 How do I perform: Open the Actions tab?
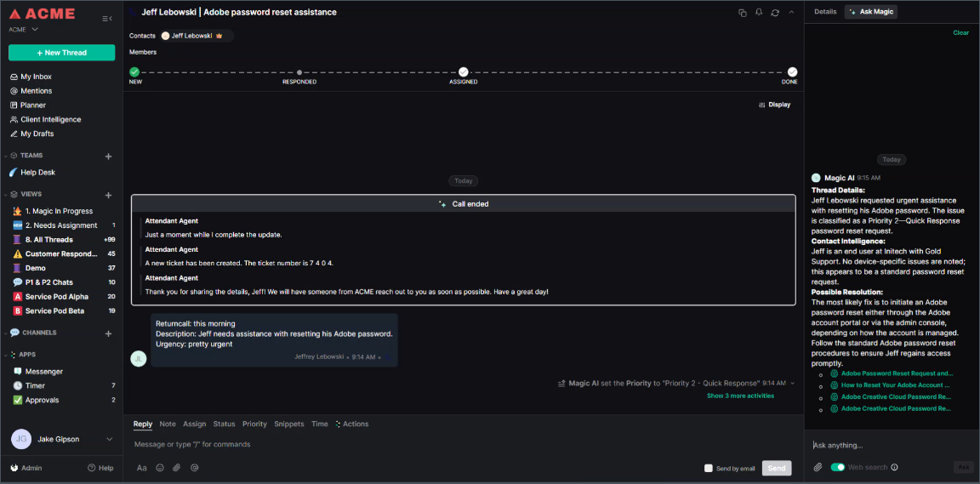pyautogui.click(x=352, y=424)
